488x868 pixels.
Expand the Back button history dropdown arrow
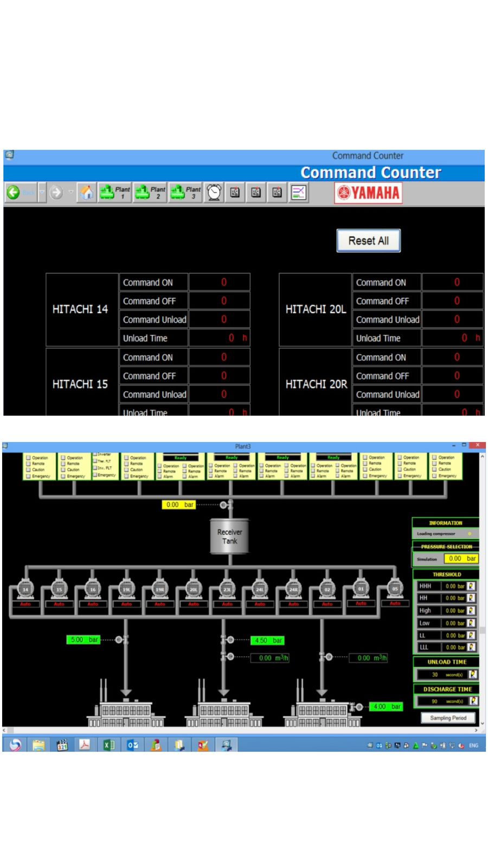click(x=42, y=193)
